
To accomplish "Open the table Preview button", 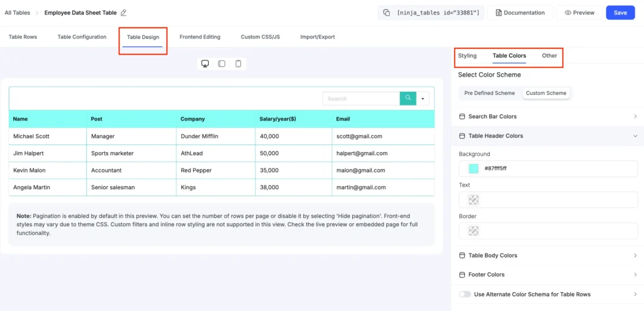I will click(x=579, y=13).
